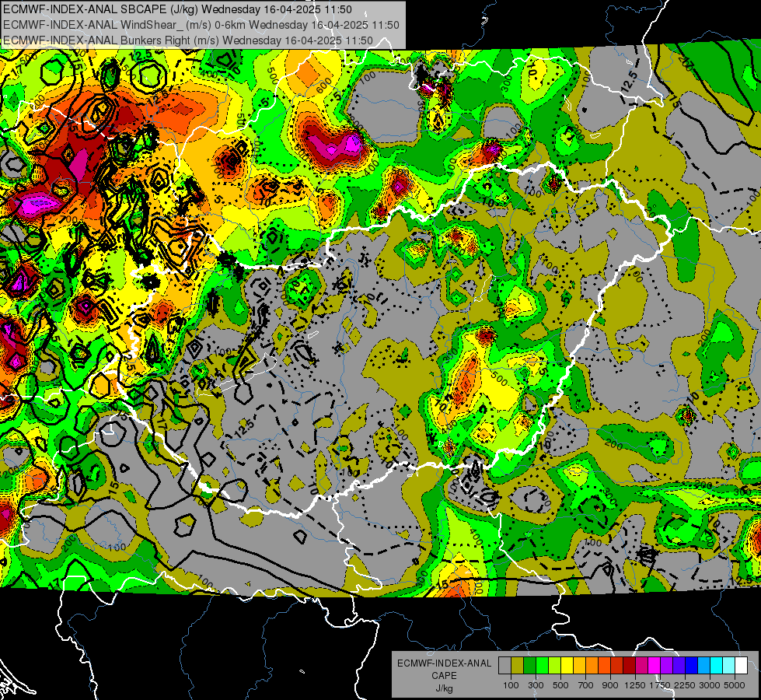761x700 pixels.
Task: Click the CAPE label in legend
Action: click(444, 676)
